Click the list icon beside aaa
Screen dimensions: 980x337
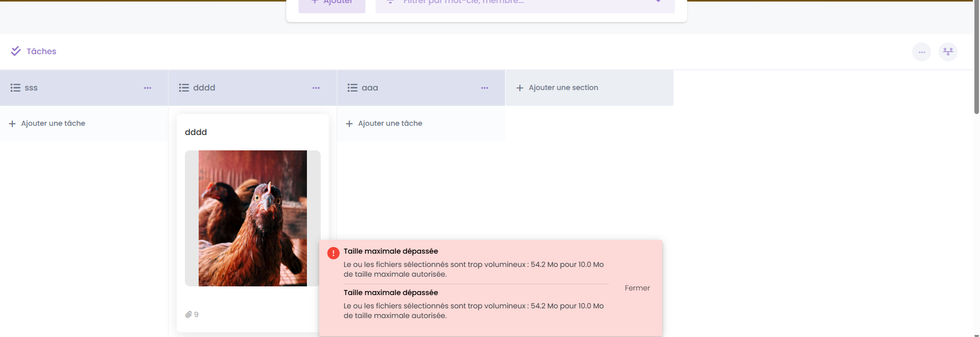pos(352,88)
